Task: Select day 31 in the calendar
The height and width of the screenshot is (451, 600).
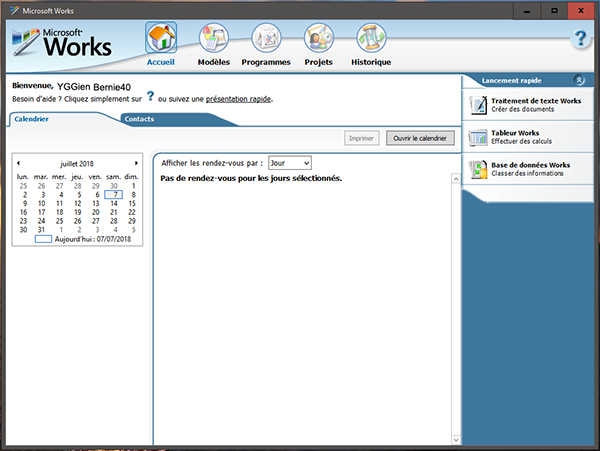Action: coord(41,230)
